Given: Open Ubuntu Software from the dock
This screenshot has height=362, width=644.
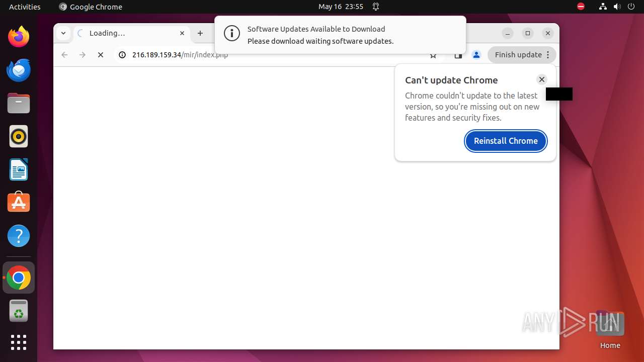Looking at the screenshot, I should [x=19, y=203].
